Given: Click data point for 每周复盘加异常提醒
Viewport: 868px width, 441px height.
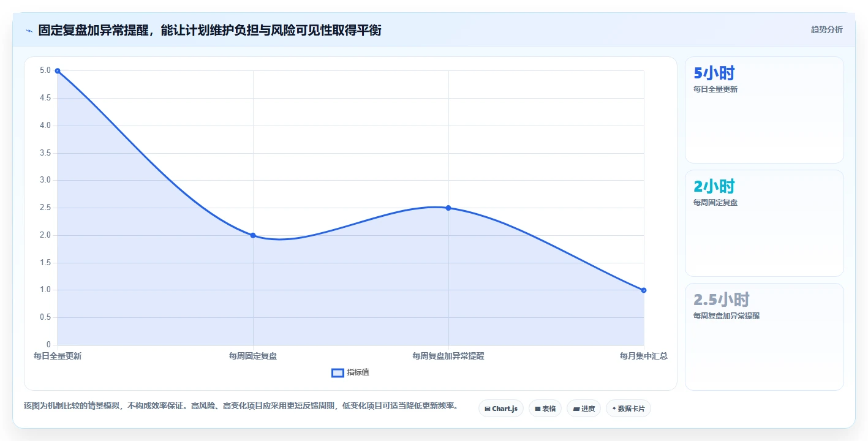Looking at the screenshot, I should [x=448, y=208].
